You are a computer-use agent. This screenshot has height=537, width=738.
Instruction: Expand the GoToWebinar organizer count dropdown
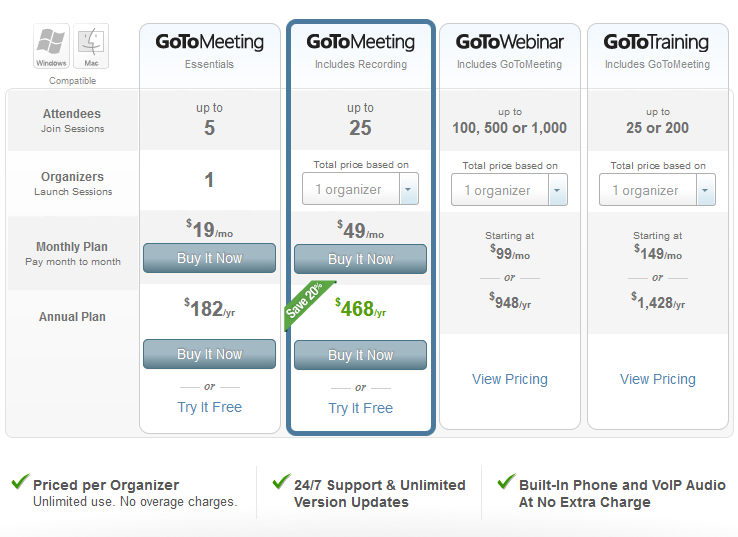click(509, 190)
